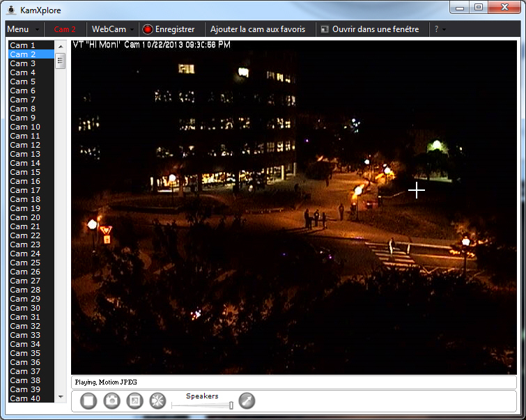
Task: Open the WebCam menu
Action: pos(109,29)
